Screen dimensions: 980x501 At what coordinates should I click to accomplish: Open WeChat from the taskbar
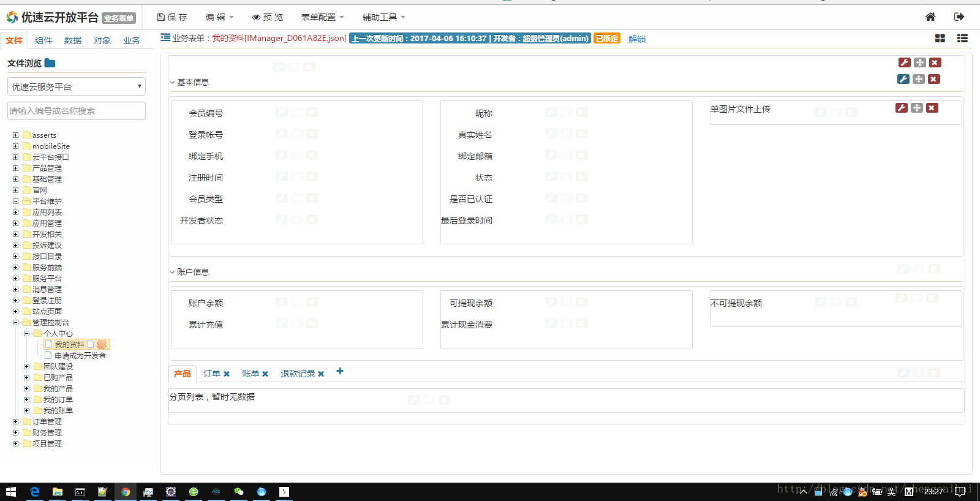(x=239, y=492)
